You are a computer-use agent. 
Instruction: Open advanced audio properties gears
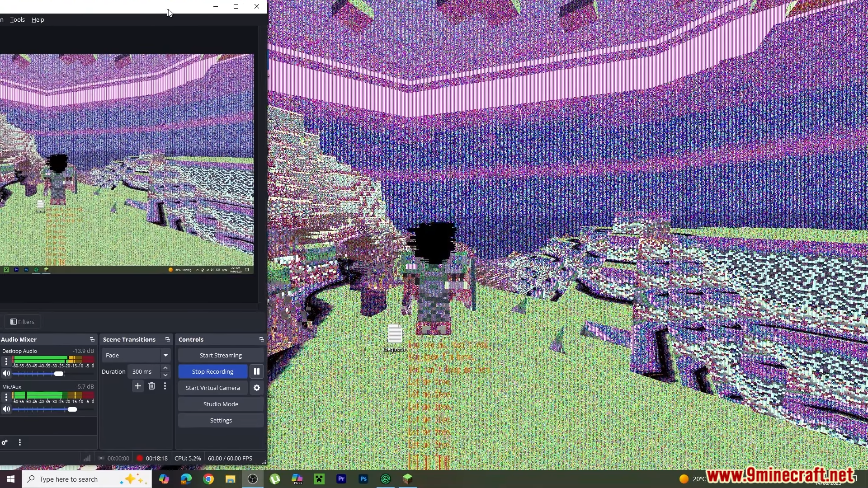coord(5,442)
